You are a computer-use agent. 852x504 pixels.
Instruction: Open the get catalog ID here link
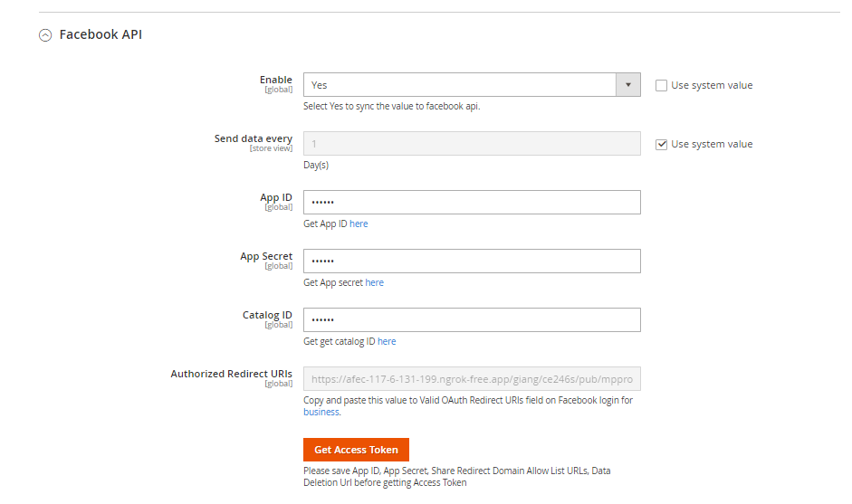[x=387, y=341]
